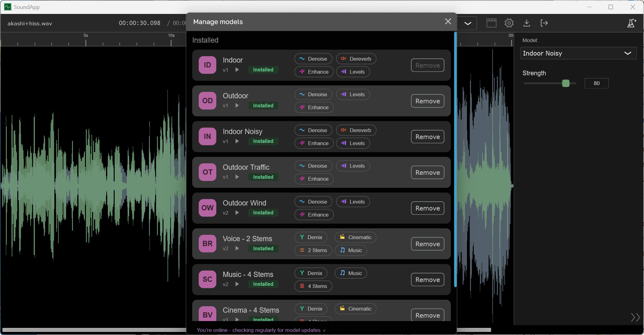This screenshot has height=335, width=644.
Task: Click the 00:00:30.098 timecode display
Action: tap(139, 23)
